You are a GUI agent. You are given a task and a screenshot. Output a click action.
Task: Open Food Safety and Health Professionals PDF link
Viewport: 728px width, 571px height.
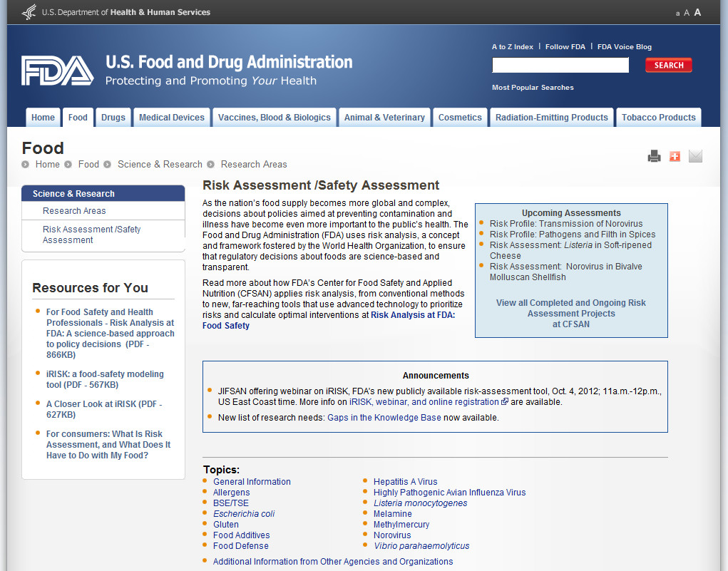coord(111,334)
